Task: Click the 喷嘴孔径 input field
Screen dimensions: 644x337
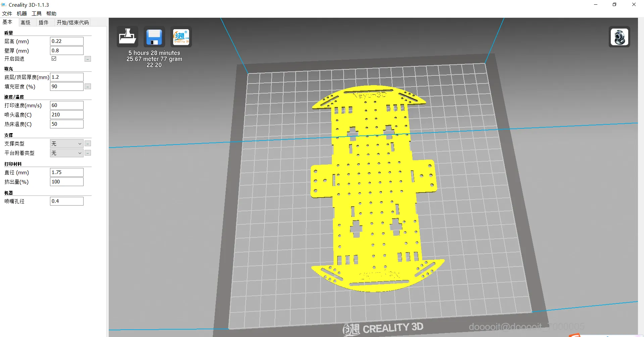Action: pyautogui.click(x=66, y=201)
